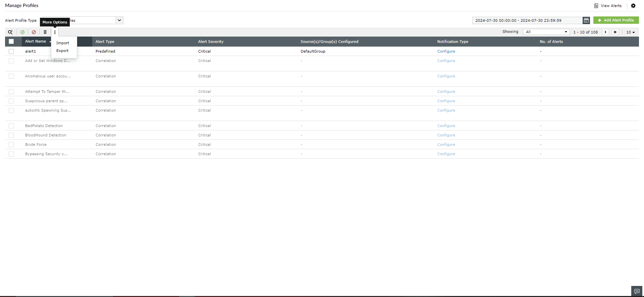Check the Anomalous user accou... checkbox
Viewport: 644px width, 297px height.
coord(11,76)
